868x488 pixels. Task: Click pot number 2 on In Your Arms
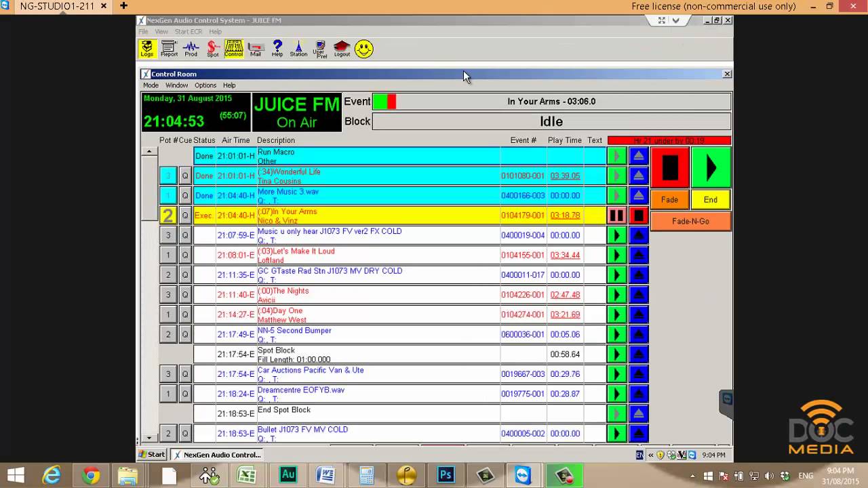pyautogui.click(x=168, y=216)
